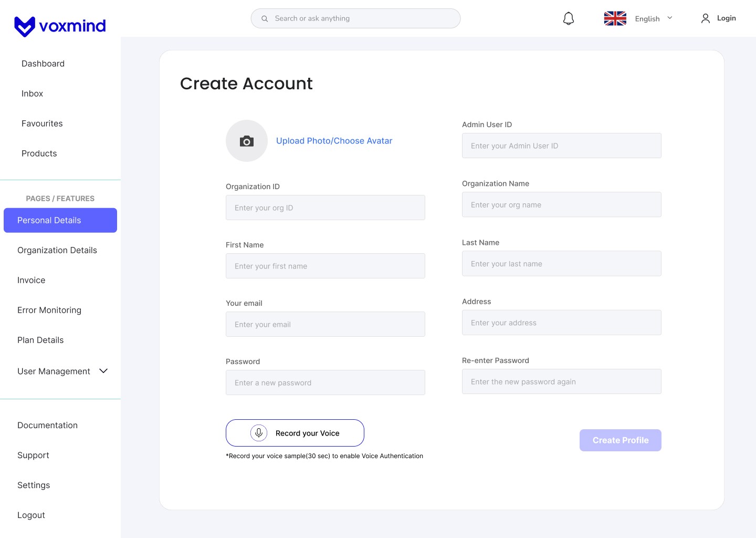This screenshot has height=538, width=756.
Task: Select Logout in the sidebar
Action: tap(31, 515)
